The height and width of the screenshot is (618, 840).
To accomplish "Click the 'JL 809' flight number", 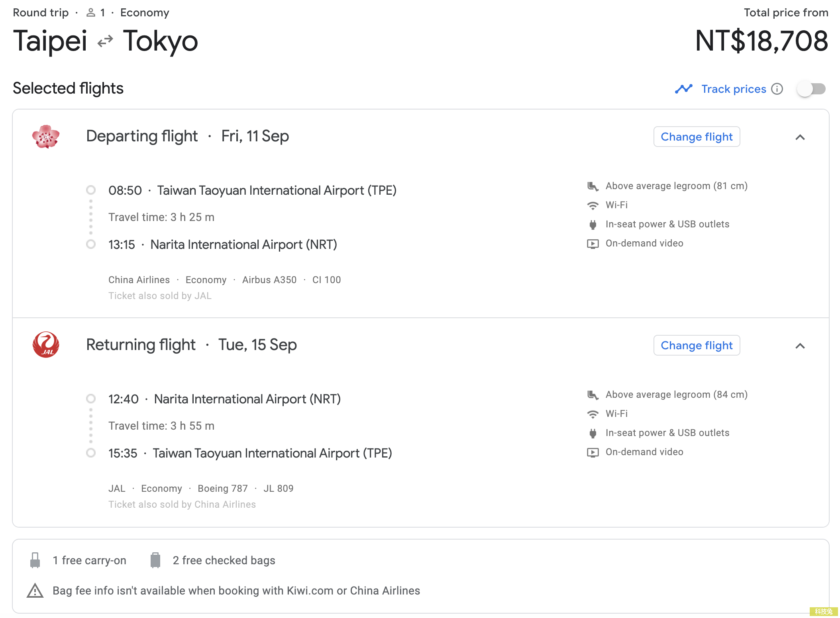I will click(278, 489).
